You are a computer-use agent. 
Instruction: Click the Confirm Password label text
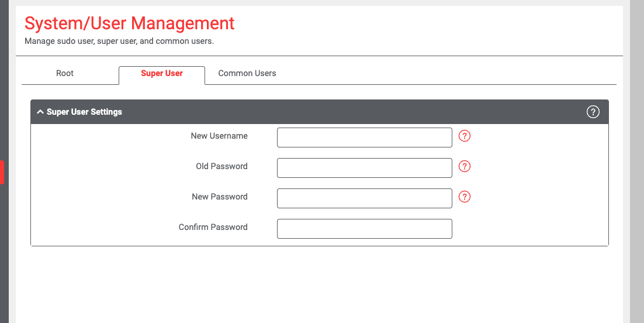click(x=213, y=228)
